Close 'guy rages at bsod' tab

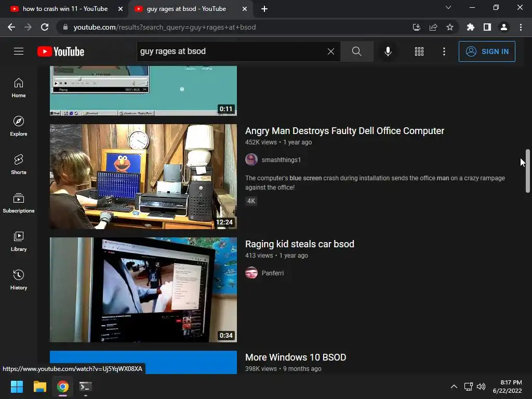(245, 9)
